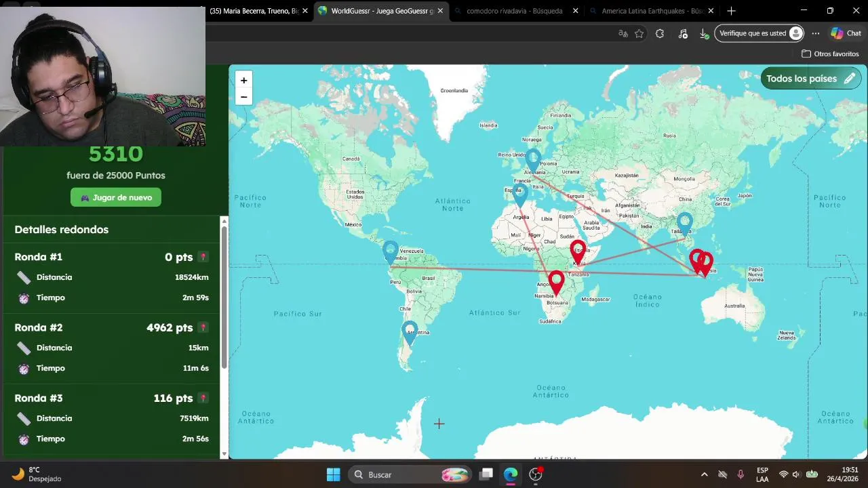Click the blue location pin over Germany

click(x=534, y=161)
